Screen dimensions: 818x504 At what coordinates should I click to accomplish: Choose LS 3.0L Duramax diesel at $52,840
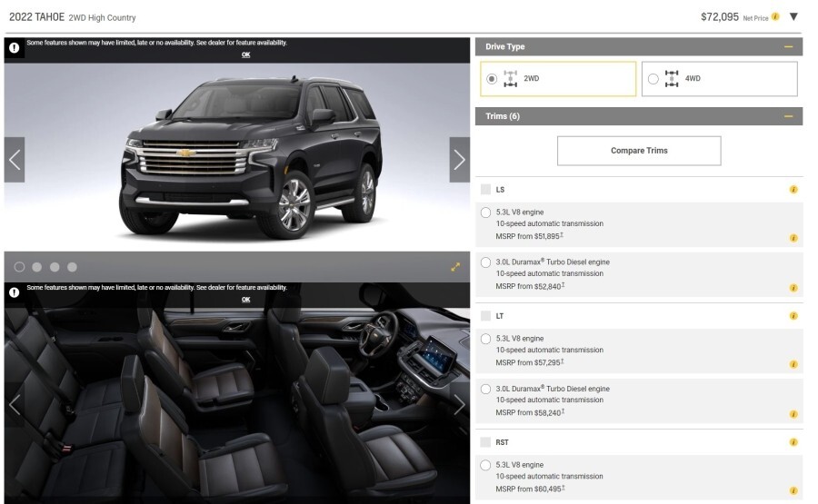485,262
